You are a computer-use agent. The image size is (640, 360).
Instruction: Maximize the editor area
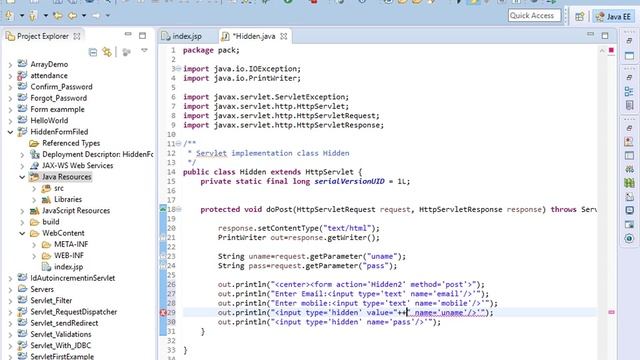pyautogui.click(x=605, y=36)
